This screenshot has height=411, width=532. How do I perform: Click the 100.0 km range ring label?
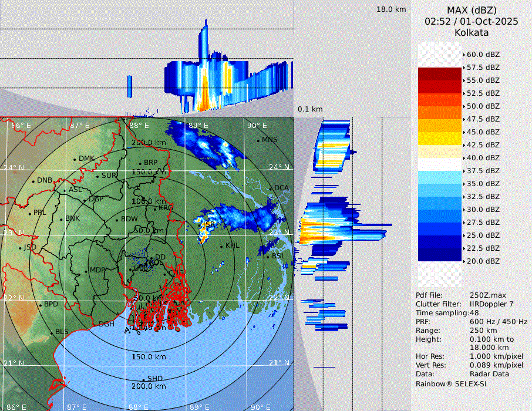click(x=148, y=201)
